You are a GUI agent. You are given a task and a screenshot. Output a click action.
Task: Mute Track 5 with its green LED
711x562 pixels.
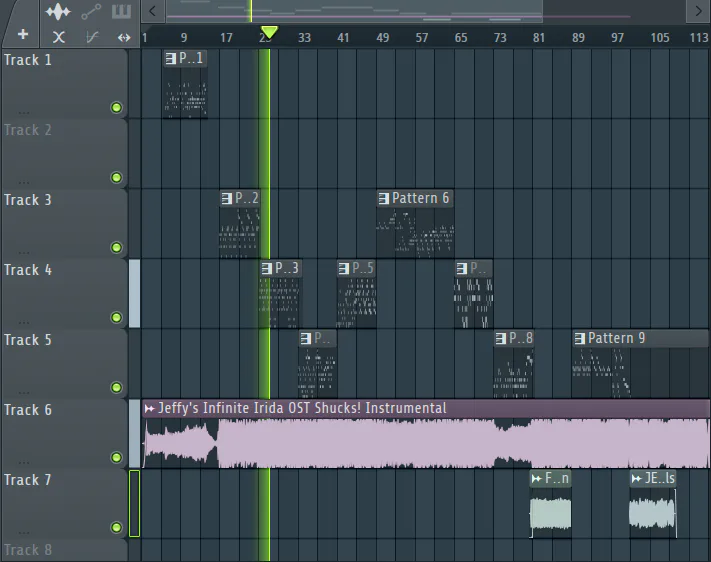(x=117, y=387)
